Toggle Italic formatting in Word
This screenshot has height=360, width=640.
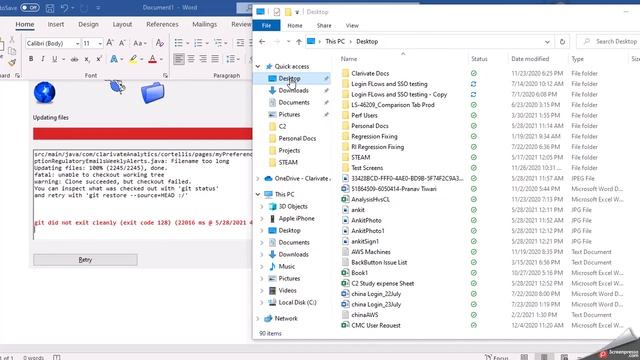tap(42, 59)
